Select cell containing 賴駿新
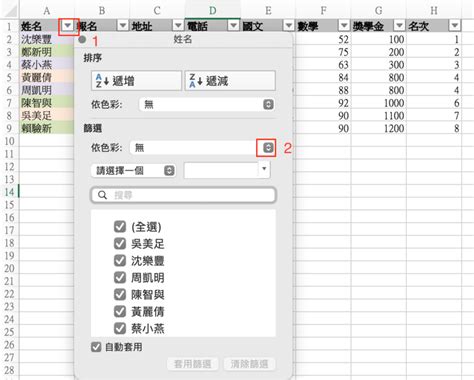Image resolution: width=474 pixels, height=380 pixels. coord(47,128)
